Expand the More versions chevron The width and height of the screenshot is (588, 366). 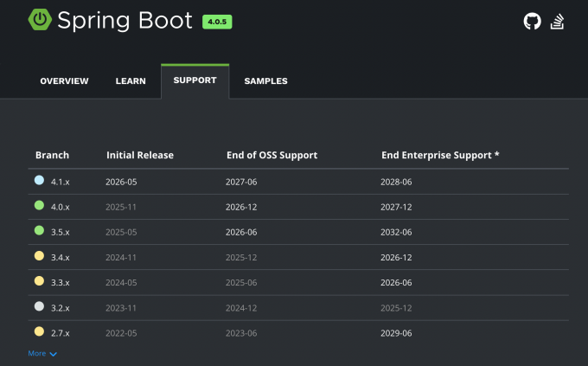[x=54, y=354]
